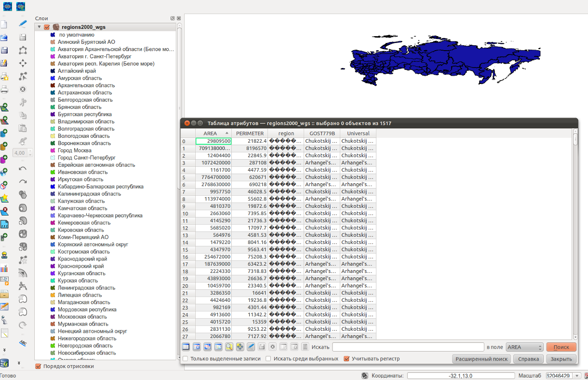588x380 pixels.
Task: Click the GOST779B column header
Action: 321,134
